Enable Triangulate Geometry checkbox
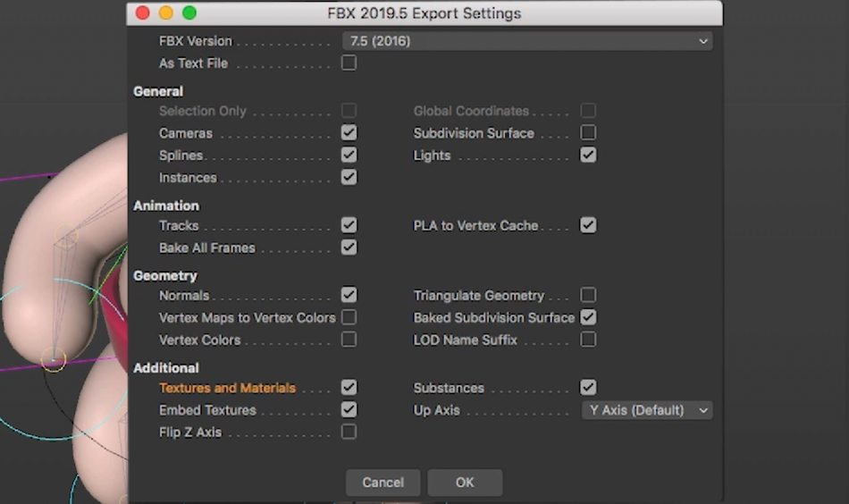 pyautogui.click(x=588, y=295)
